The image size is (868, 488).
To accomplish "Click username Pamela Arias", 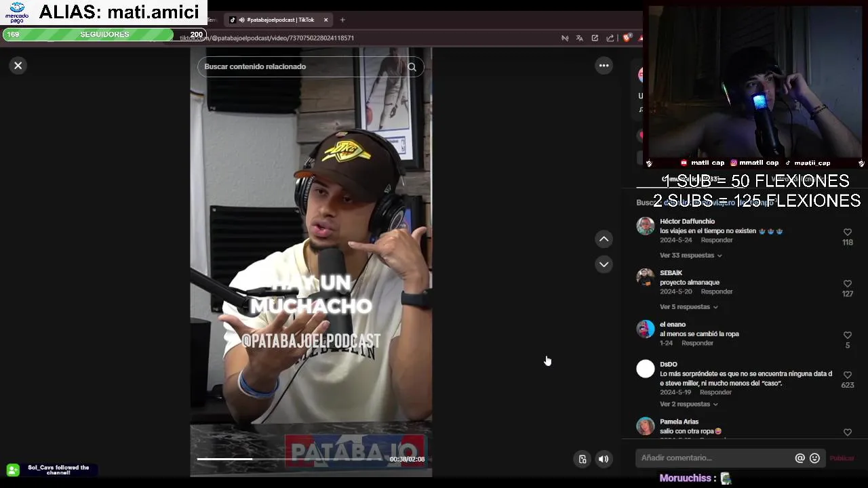I will click(x=679, y=422).
